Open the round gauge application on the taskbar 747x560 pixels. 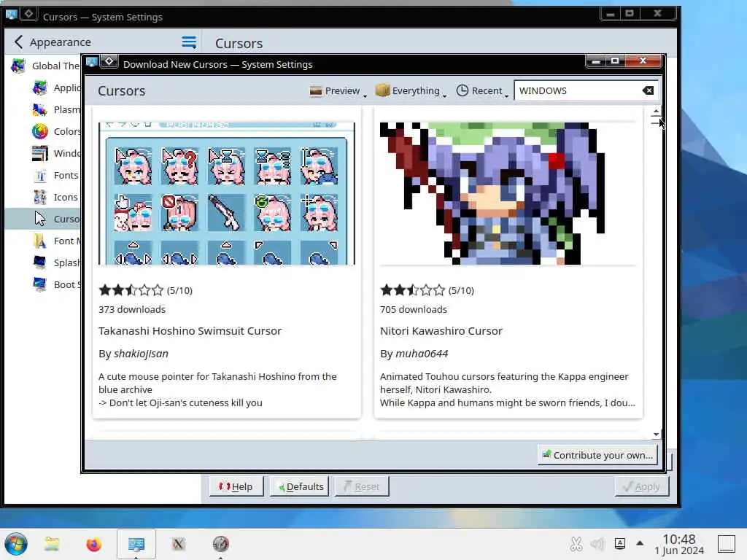pyautogui.click(x=220, y=544)
